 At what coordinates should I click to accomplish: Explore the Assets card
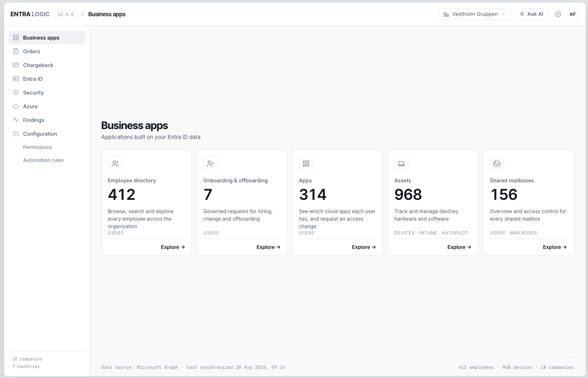coord(459,247)
